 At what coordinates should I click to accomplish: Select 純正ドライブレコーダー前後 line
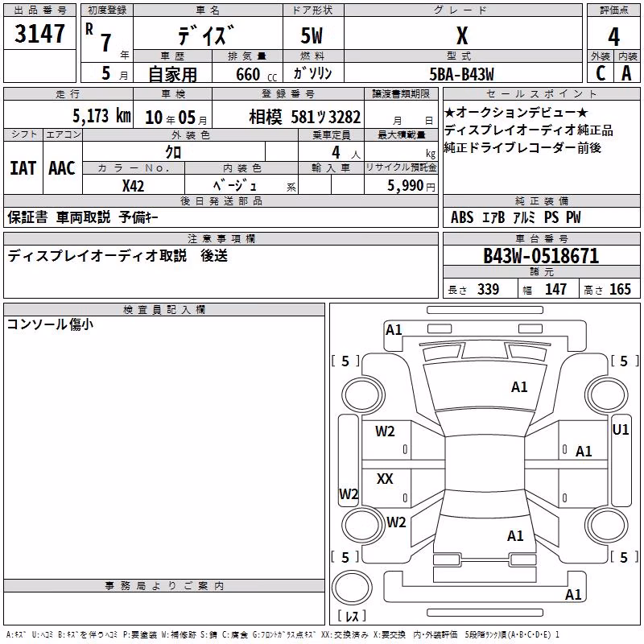pos(522,148)
